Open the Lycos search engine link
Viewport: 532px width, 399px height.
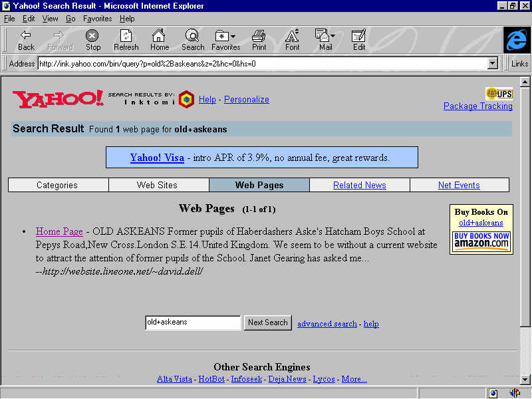pos(324,379)
